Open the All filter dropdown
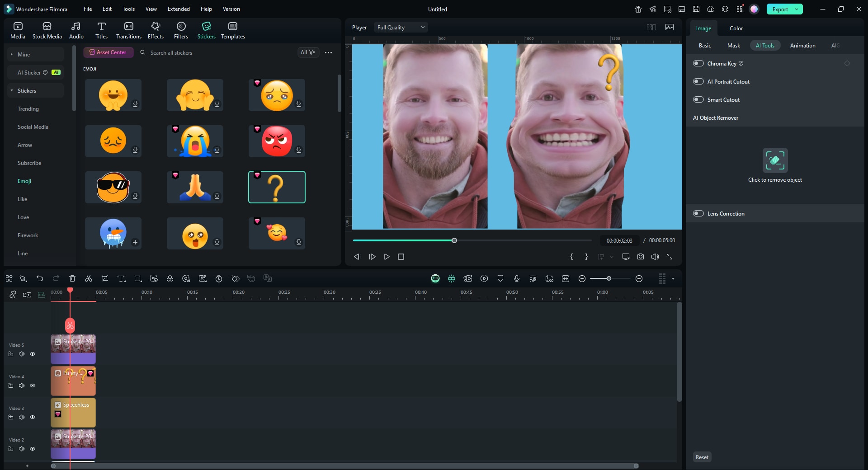 308,52
